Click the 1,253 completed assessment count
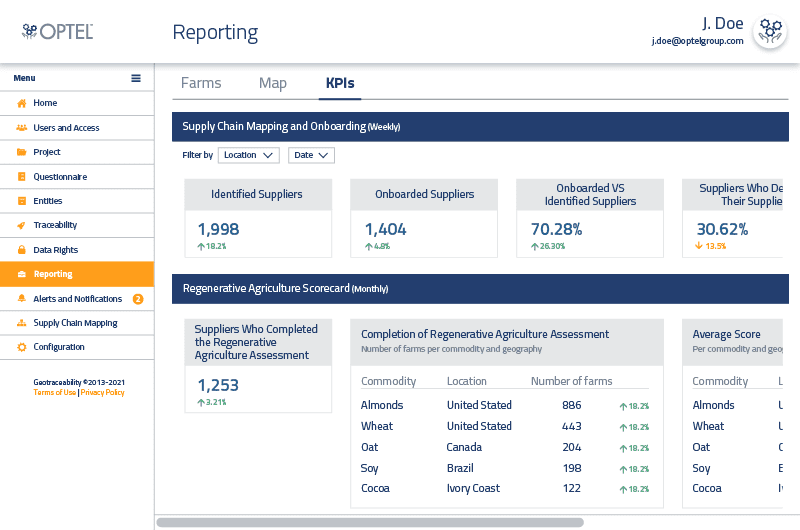The height and width of the screenshot is (530, 800). click(218, 385)
